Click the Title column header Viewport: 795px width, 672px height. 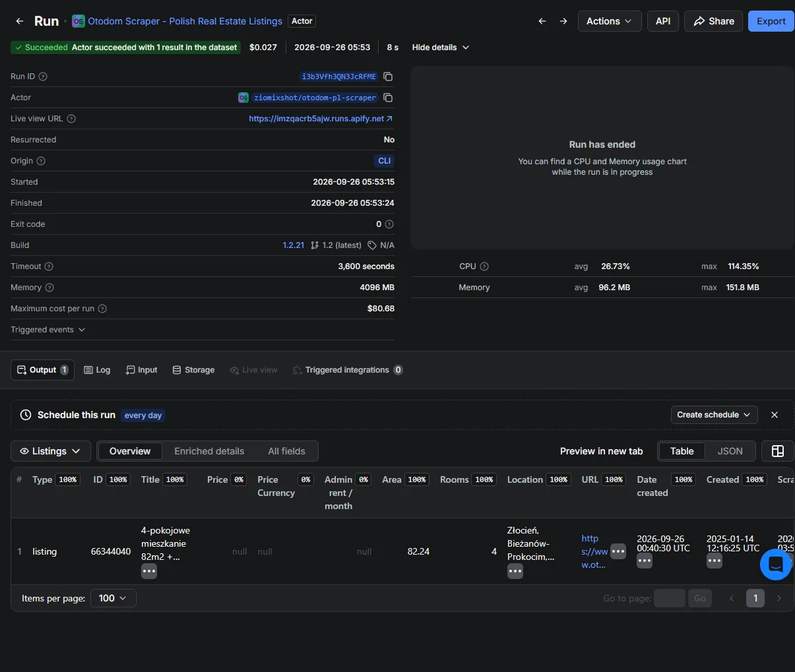click(x=150, y=479)
